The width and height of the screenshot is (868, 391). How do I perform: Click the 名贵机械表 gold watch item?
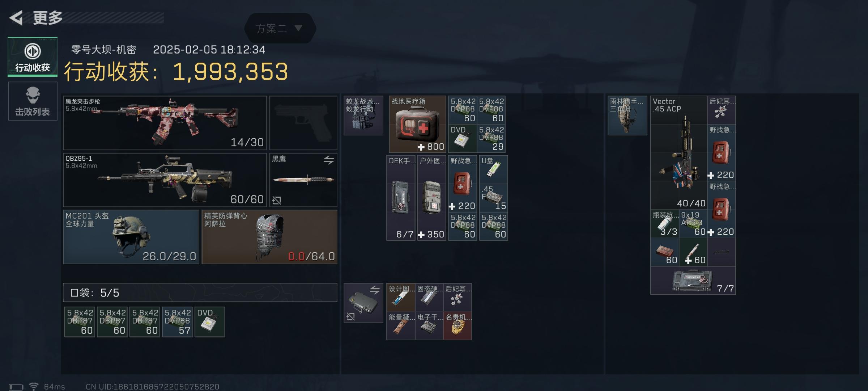pos(458,326)
